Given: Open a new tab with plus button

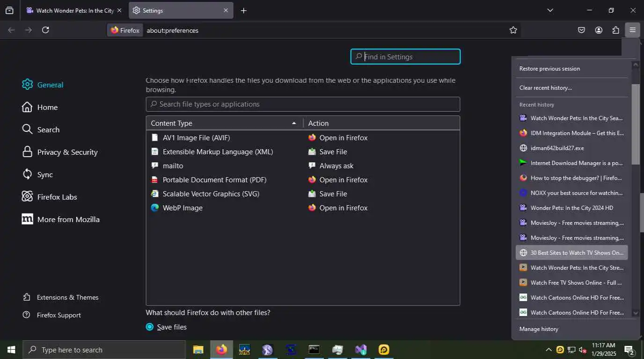Looking at the screenshot, I should 243,10.
